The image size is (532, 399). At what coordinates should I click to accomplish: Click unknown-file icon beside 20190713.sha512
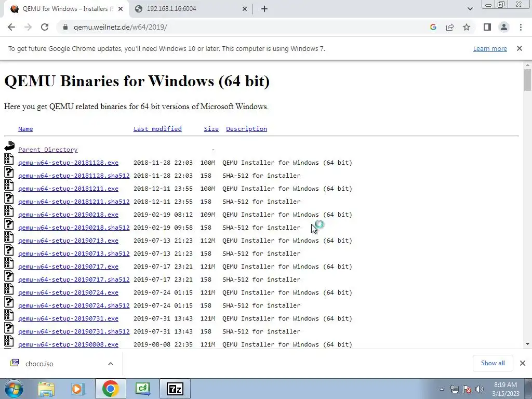tap(9, 250)
